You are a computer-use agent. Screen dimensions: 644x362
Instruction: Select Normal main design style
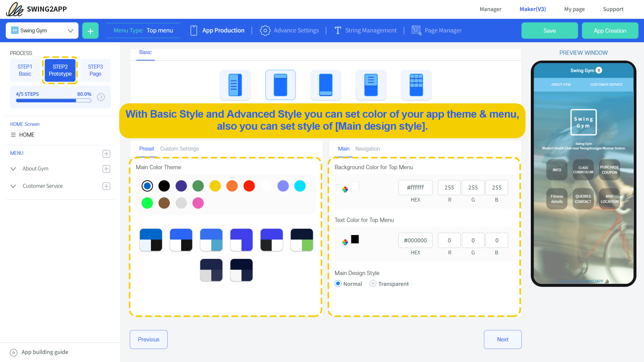click(x=338, y=283)
